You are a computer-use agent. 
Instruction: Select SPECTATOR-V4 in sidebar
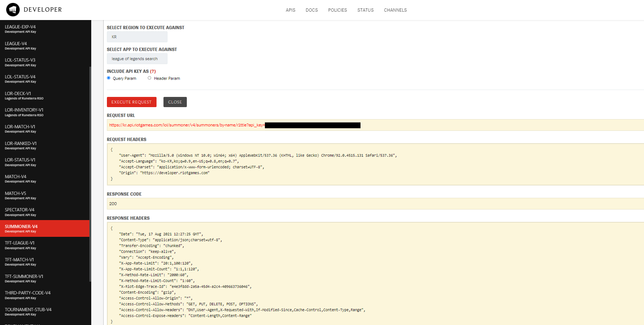pyautogui.click(x=45, y=212)
